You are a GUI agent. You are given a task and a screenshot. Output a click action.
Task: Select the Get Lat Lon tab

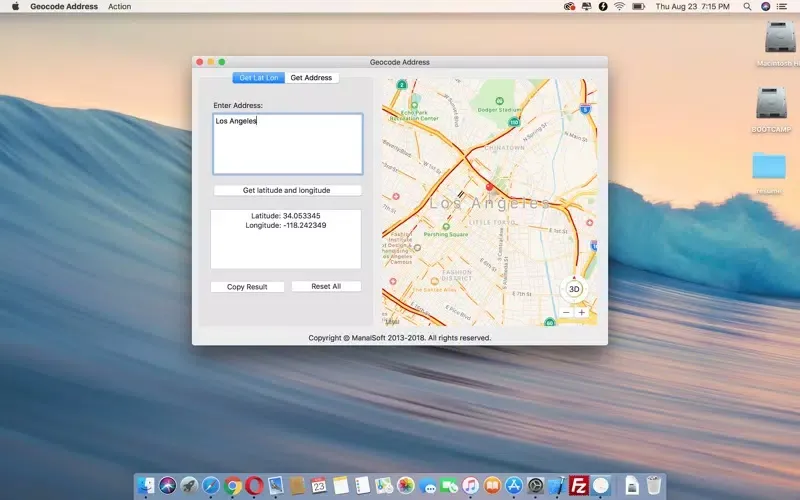click(x=259, y=77)
